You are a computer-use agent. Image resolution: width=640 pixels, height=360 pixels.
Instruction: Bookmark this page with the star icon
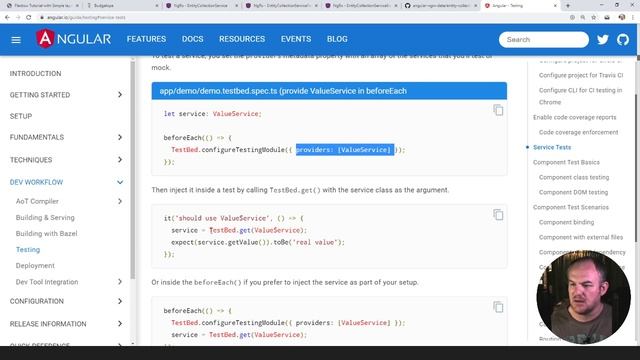click(x=594, y=18)
